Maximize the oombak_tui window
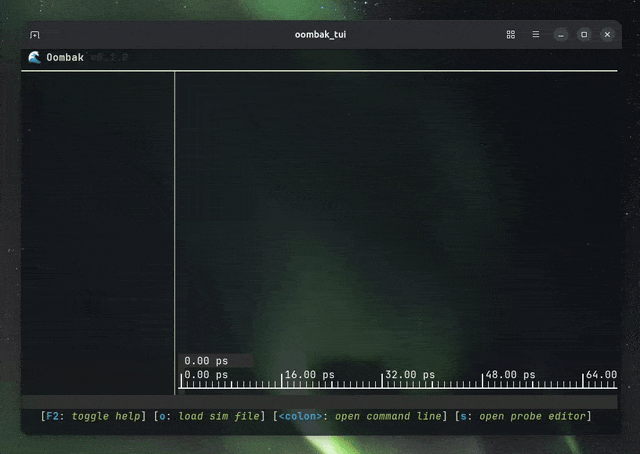Viewport: 640px width, 454px height. [x=584, y=35]
